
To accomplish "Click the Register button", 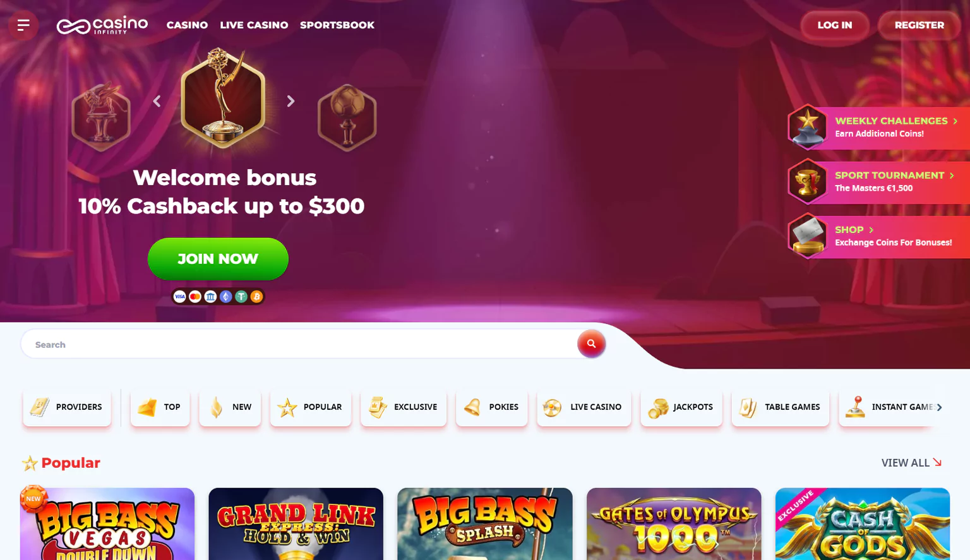I will pos(919,25).
